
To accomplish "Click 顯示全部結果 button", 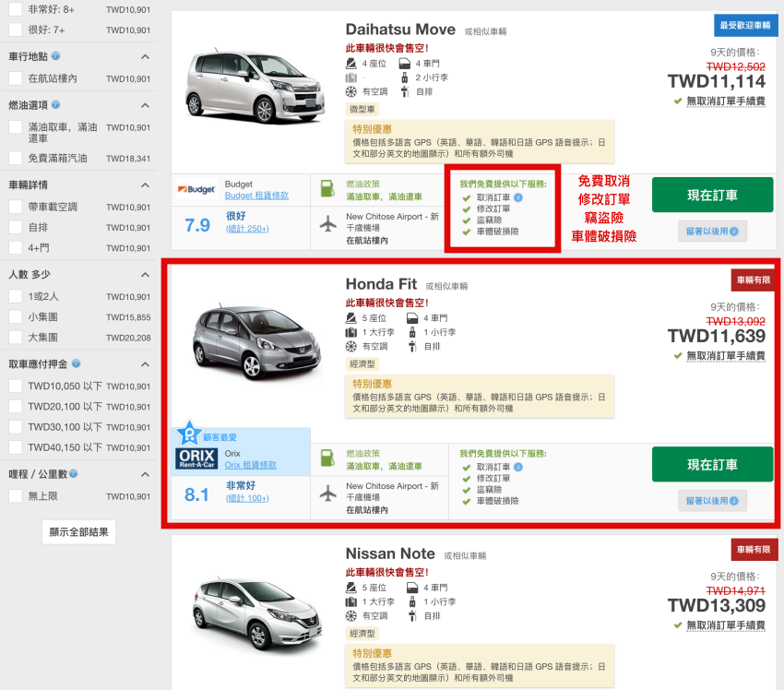I will (x=79, y=531).
